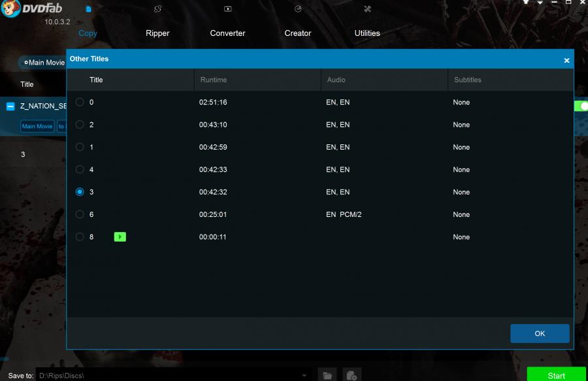Start the copy process

557,375
